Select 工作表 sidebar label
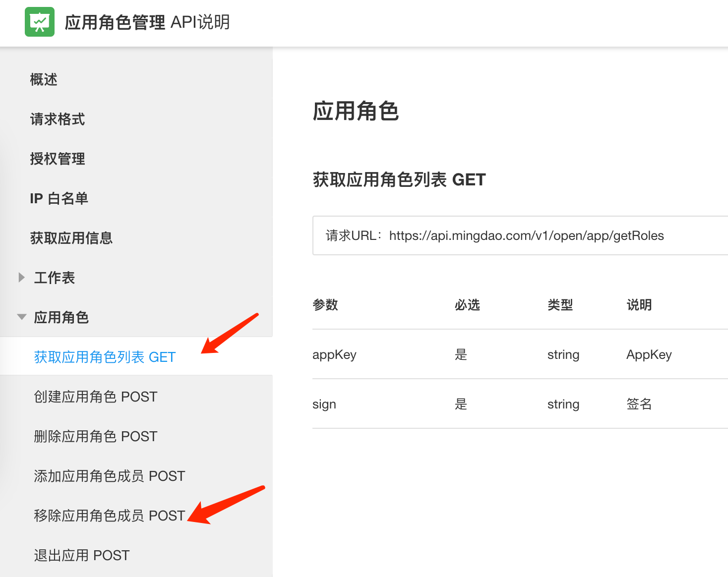The image size is (728, 577). (x=55, y=278)
